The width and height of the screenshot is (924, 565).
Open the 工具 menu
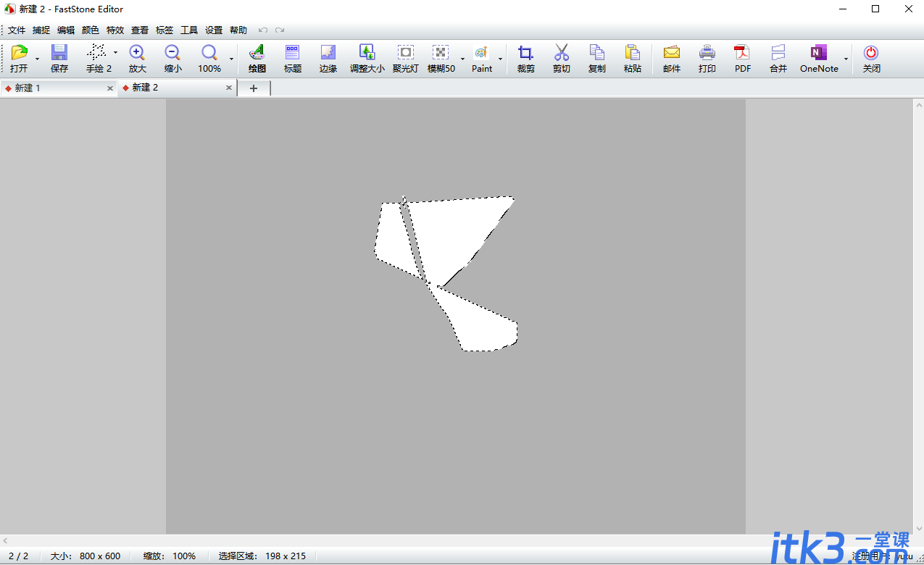point(189,30)
